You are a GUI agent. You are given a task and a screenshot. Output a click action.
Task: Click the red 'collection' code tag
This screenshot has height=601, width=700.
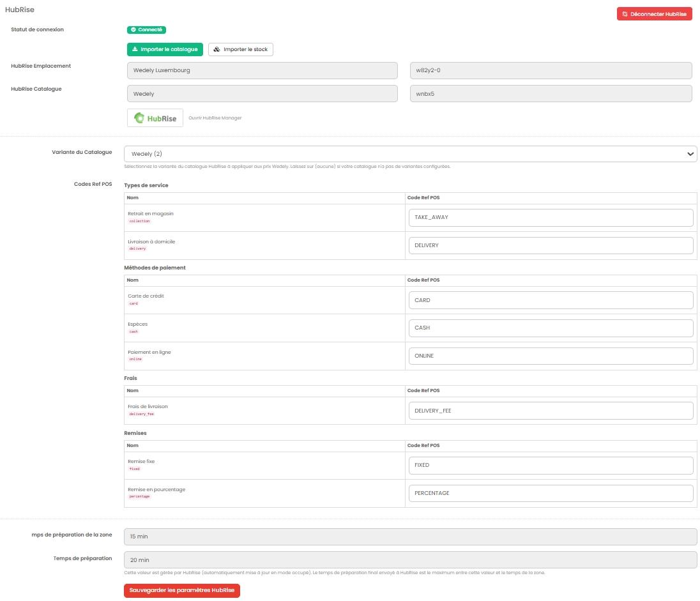click(139, 221)
